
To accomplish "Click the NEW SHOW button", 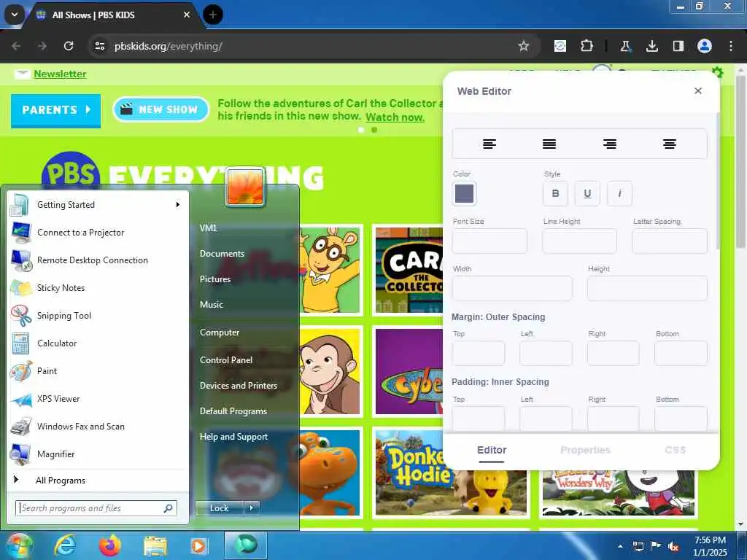I will (161, 109).
